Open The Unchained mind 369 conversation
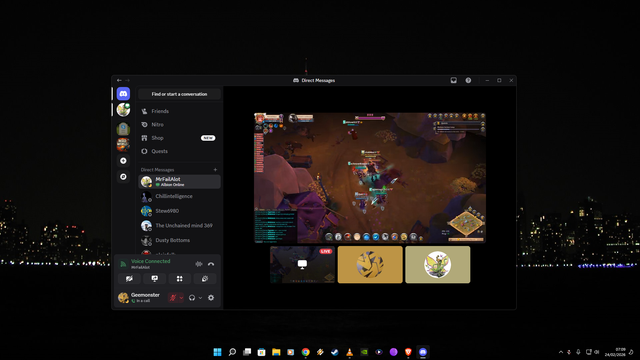The width and height of the screenshot is (640, 360). [179, 226]
